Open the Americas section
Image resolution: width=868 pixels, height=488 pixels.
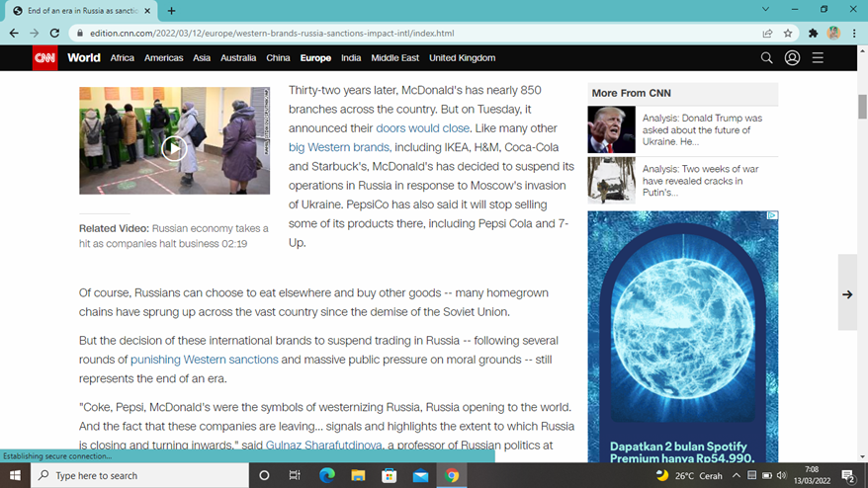[x=163, y=58]
